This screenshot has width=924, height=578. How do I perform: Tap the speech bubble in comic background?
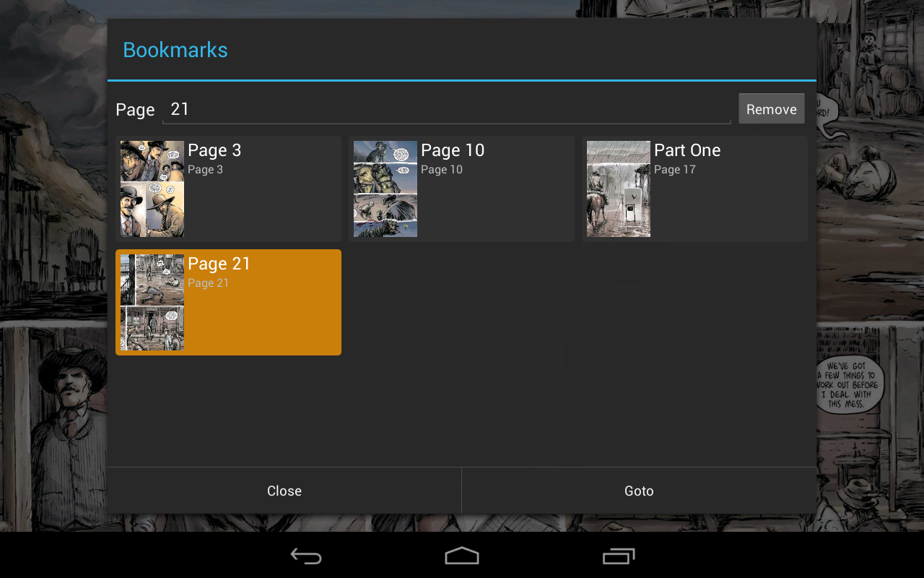point(848,384)
